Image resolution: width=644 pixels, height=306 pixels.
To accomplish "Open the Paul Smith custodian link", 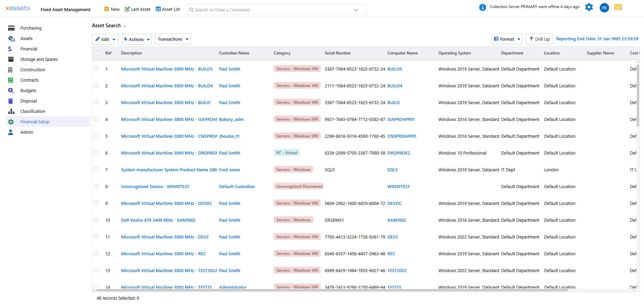I will 229,69.
